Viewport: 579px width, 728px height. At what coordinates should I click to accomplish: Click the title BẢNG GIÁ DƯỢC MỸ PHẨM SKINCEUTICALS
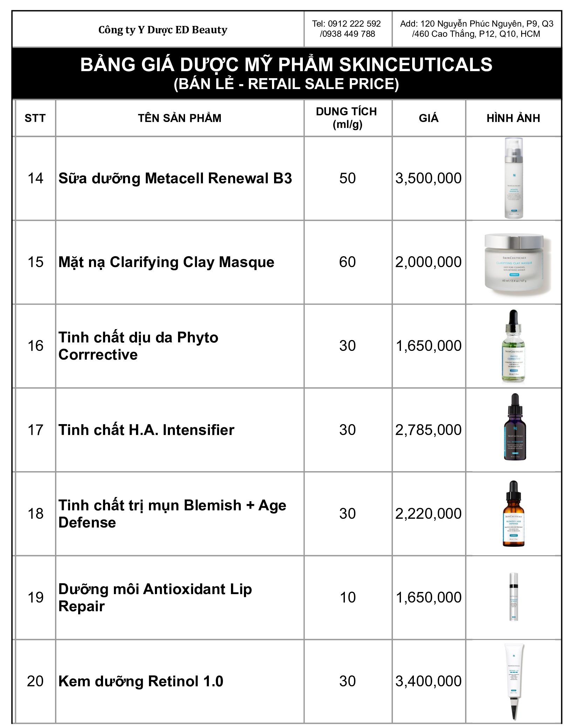[286, 65]
